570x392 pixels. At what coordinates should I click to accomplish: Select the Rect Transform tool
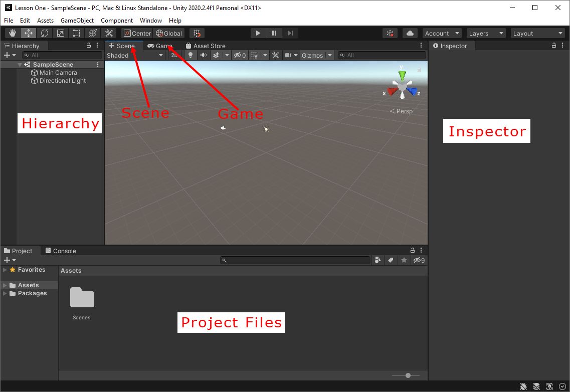click(x=76, y=33)
